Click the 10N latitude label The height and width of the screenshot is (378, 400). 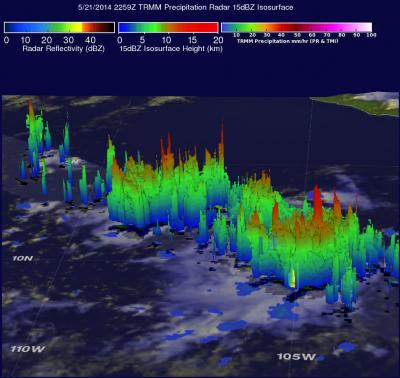click(x=23, y=258)
